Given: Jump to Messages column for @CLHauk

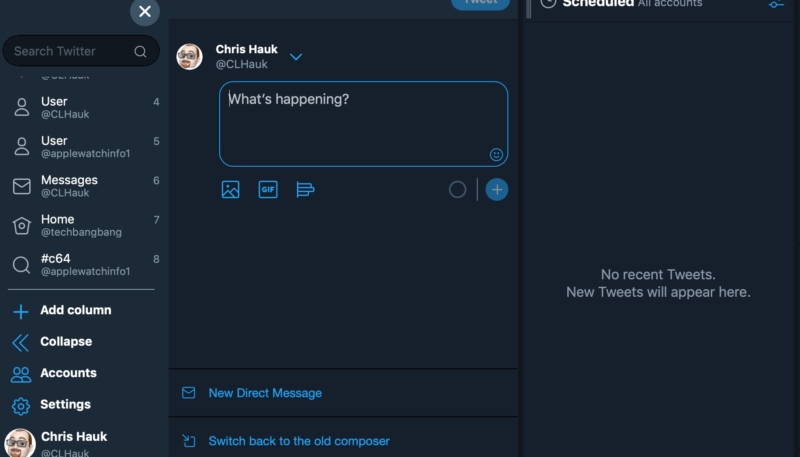Looking at the screenshot, I should click(x=69, y=186).
